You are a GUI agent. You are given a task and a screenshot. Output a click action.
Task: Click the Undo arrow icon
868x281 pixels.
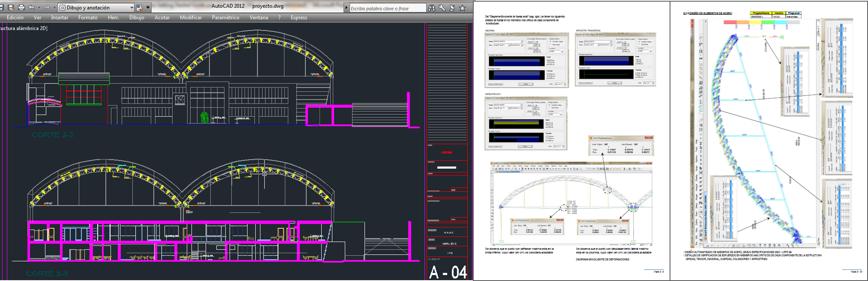[32, 8]
